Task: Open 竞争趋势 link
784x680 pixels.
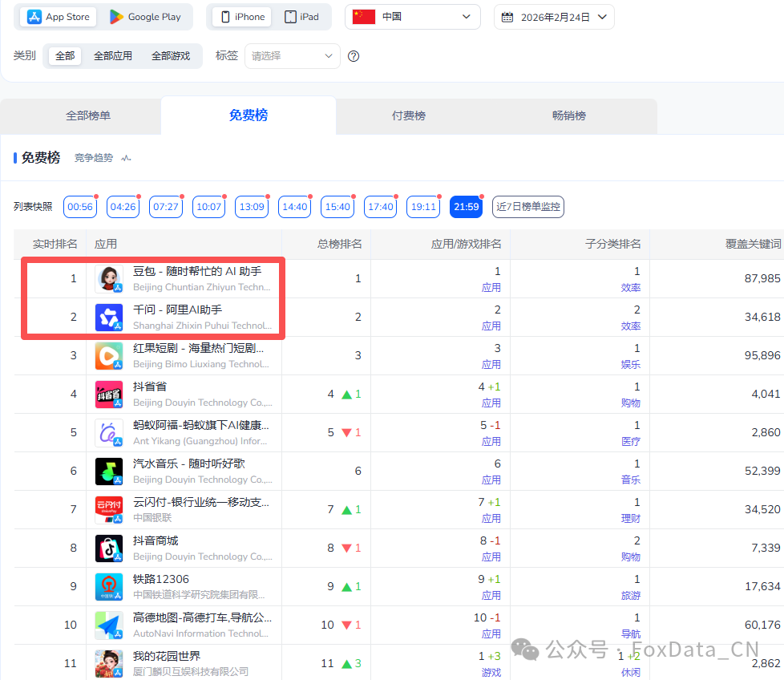Action: click(x=94, y=158)
